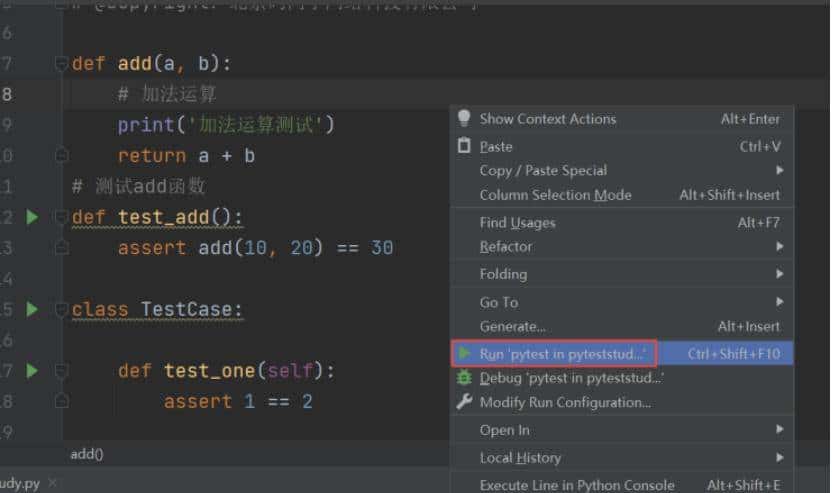Image resolution: width=832 pixels, height=493 pixels.
Task: Click fold end marker on assert add line
Action: 61,248
